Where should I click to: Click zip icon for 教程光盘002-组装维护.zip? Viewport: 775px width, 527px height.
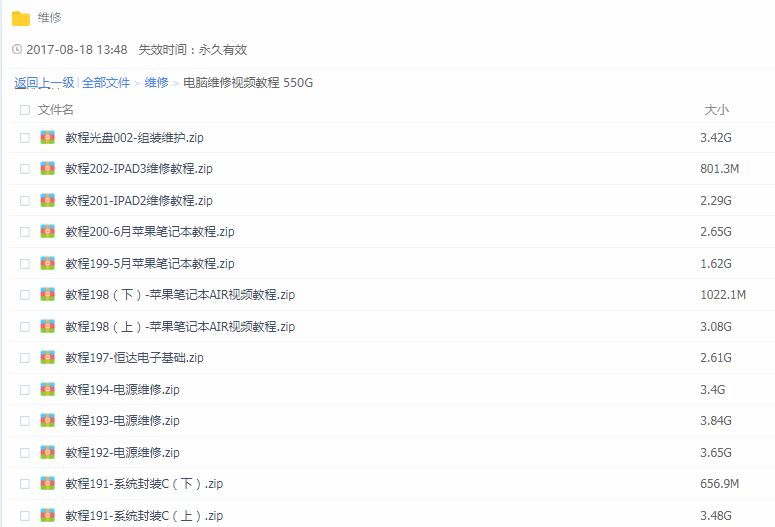47,137
